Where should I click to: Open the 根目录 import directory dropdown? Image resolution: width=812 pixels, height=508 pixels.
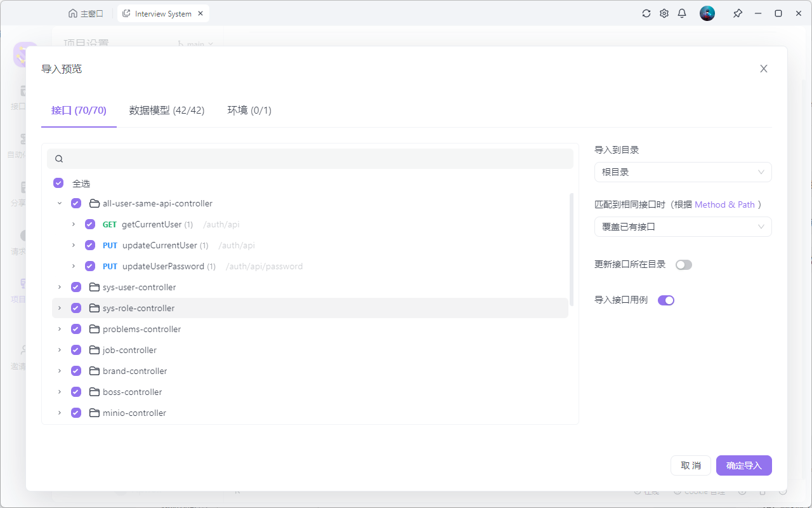coord(683,171)
